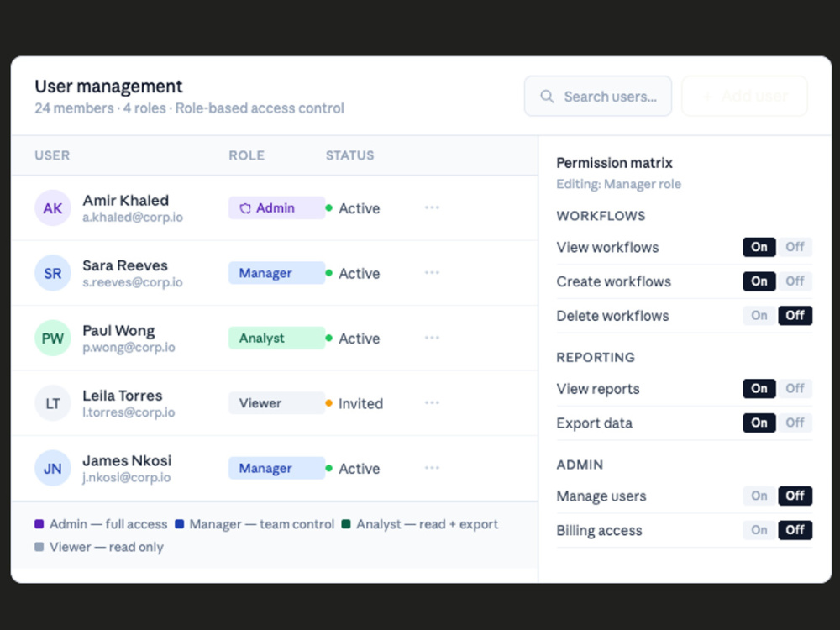Select View reports On option

click(x=759, y=388)
